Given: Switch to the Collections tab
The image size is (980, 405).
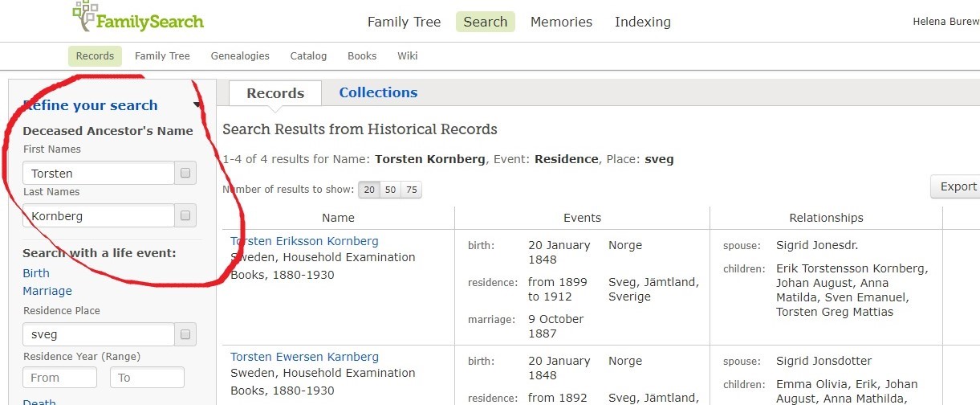Looking at the screenshot, I should [378, 92].
